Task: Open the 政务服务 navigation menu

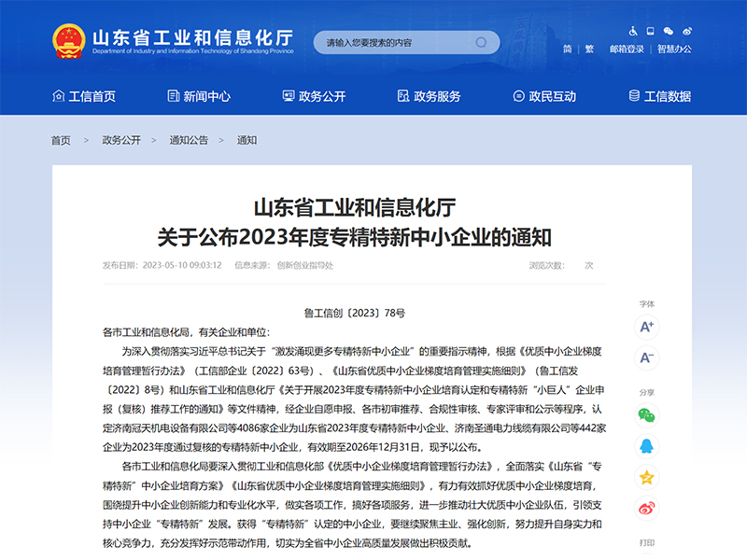Action: (429, 96)
